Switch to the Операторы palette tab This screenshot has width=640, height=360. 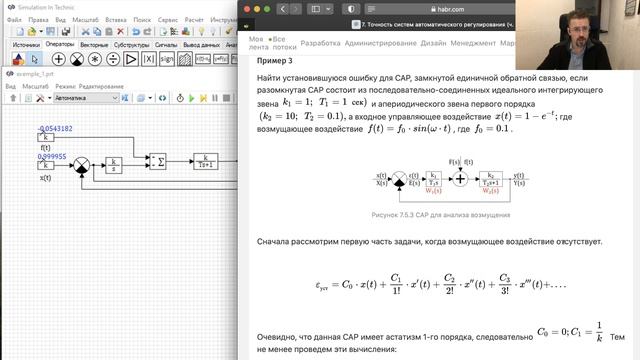click(x=60, y=44)
